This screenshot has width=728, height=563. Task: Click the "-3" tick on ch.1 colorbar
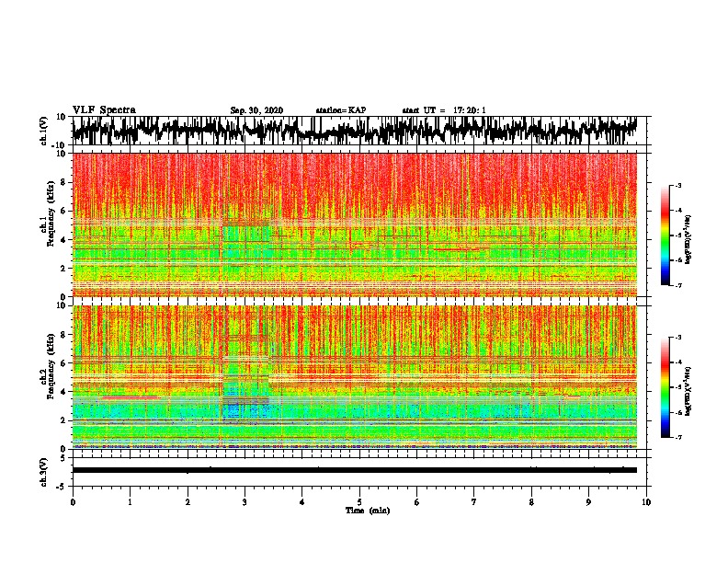677,186
